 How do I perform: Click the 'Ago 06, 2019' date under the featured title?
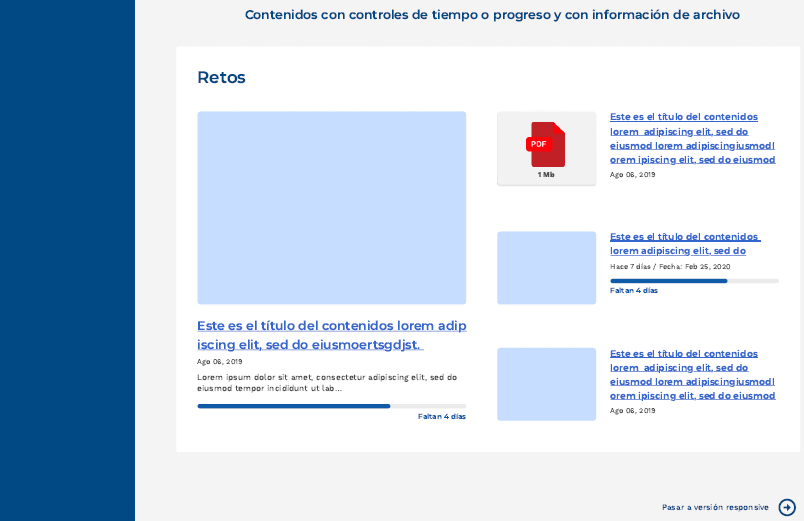click(219, 362)
